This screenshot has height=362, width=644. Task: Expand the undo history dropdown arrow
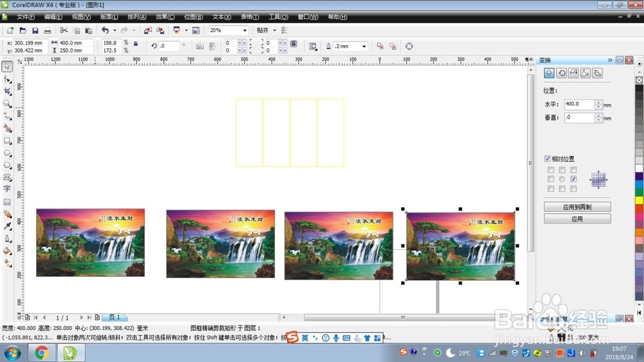click(x=115, y=30)
